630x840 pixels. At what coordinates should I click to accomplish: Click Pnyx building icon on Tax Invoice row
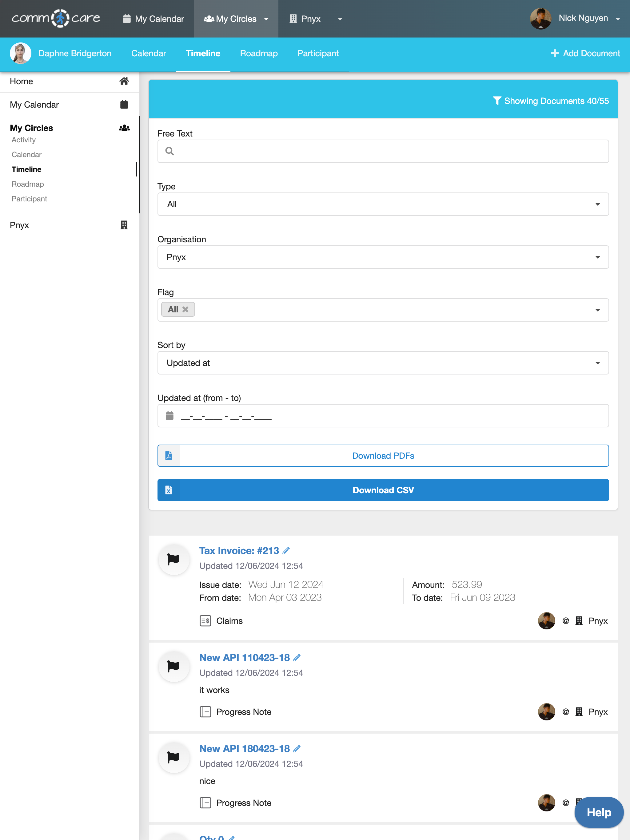[x=579, y=621]
